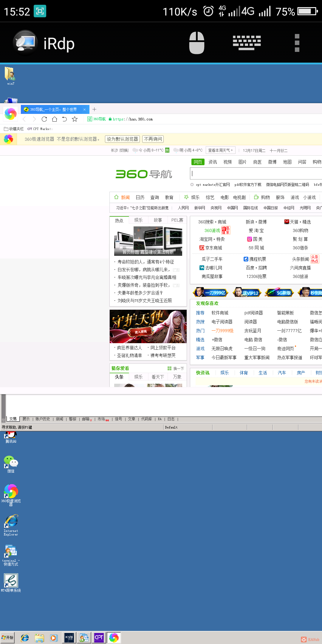The width and height of the screenshot is (322, 644).
Task: Switch to the 交易 terminal tab
Action: pos(13,419)
